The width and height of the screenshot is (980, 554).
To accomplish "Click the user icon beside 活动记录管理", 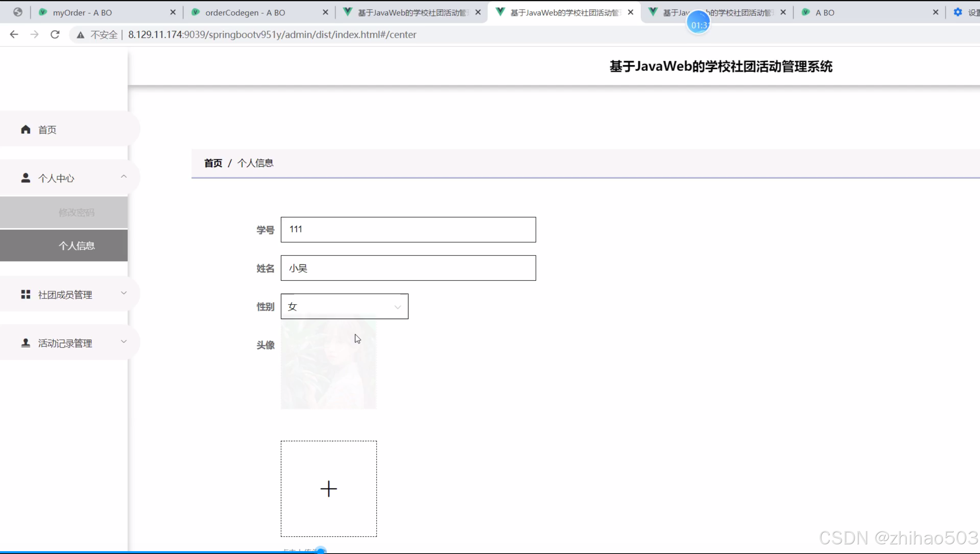I will click(26, 343).
